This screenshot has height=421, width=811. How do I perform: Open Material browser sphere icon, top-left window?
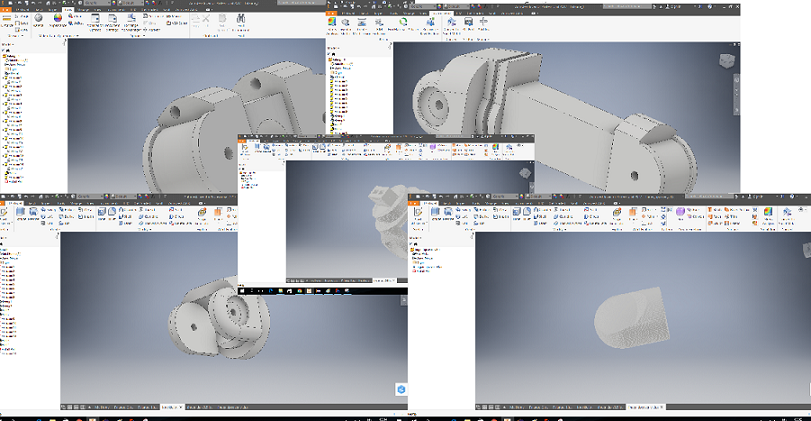pyautogui.click(x=38, y=19)
